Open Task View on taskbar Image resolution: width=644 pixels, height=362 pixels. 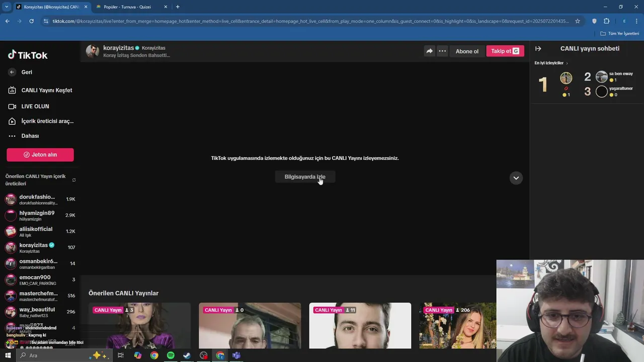[x=121, y=355]
